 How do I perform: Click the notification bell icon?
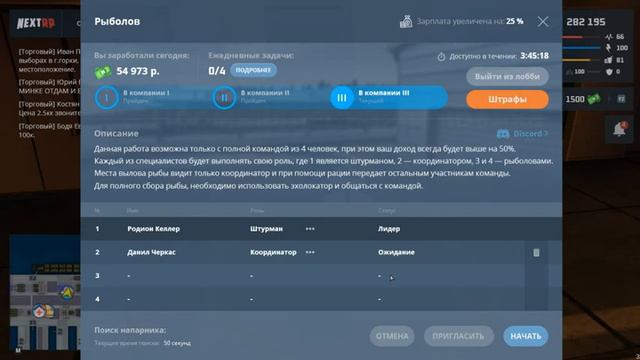(619, 129)
